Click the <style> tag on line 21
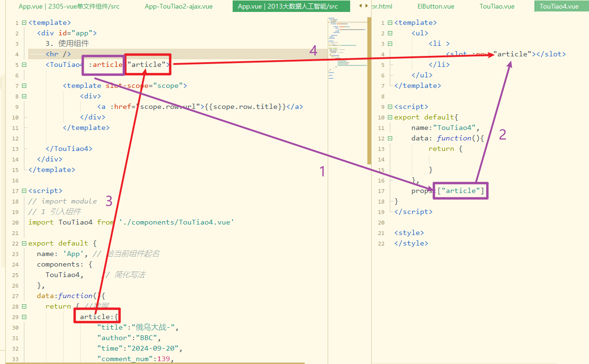589x364 pixels. pos(409,233)
